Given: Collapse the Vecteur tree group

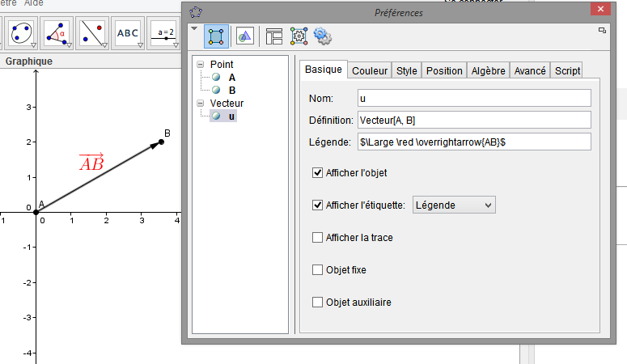Looking at the screenshot, I should (201, 104).
